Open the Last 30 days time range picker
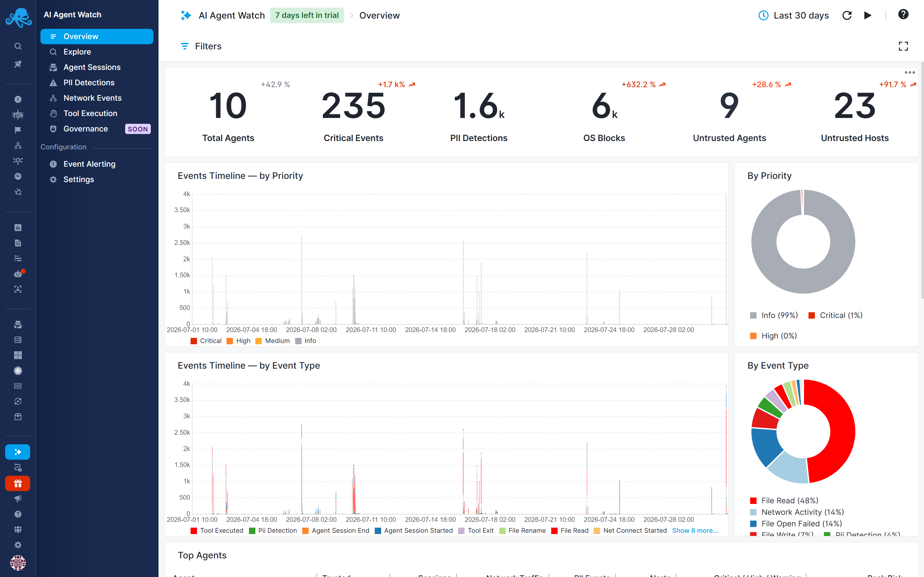 (x=793, y=15)
